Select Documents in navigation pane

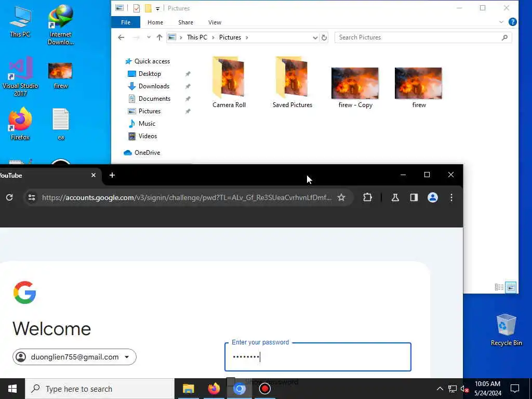tap(149, 99)
